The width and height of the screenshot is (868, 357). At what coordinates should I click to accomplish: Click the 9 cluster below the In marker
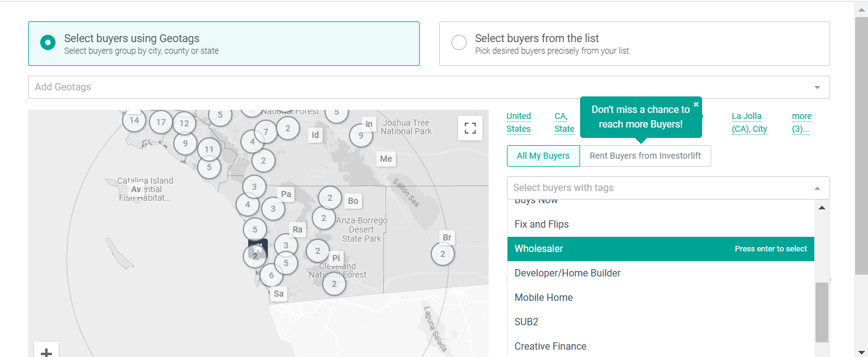(361, 135)
